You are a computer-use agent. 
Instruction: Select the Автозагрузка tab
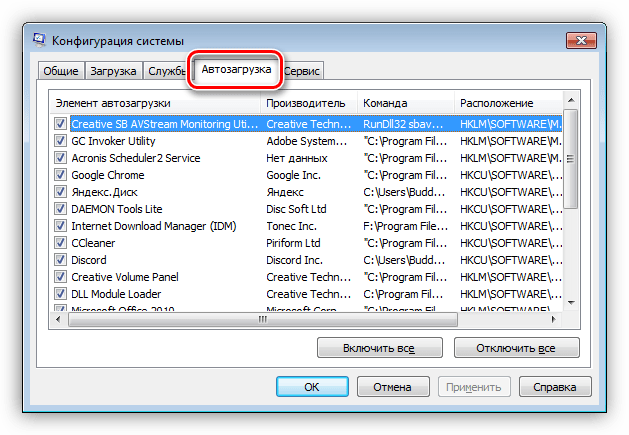[x=236, y=69]
